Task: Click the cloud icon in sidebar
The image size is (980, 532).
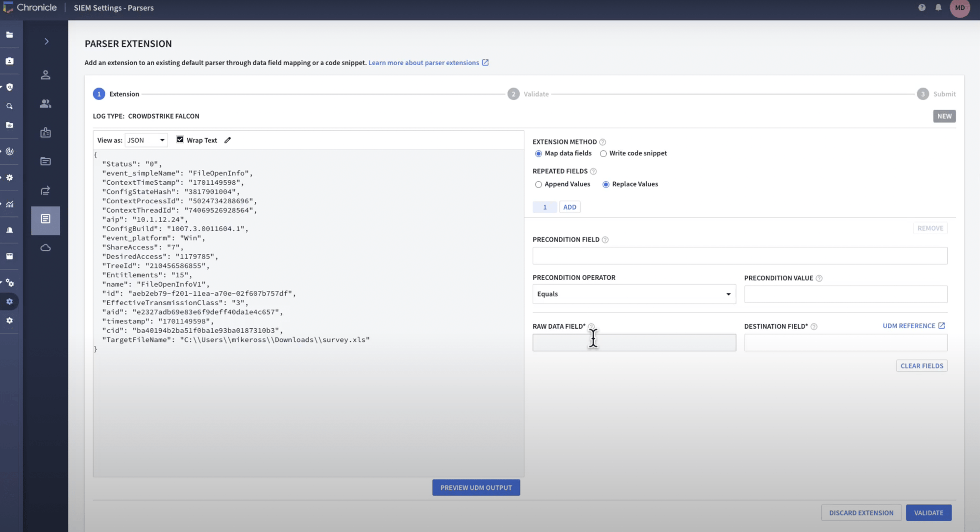Action: tap(46, 248)
